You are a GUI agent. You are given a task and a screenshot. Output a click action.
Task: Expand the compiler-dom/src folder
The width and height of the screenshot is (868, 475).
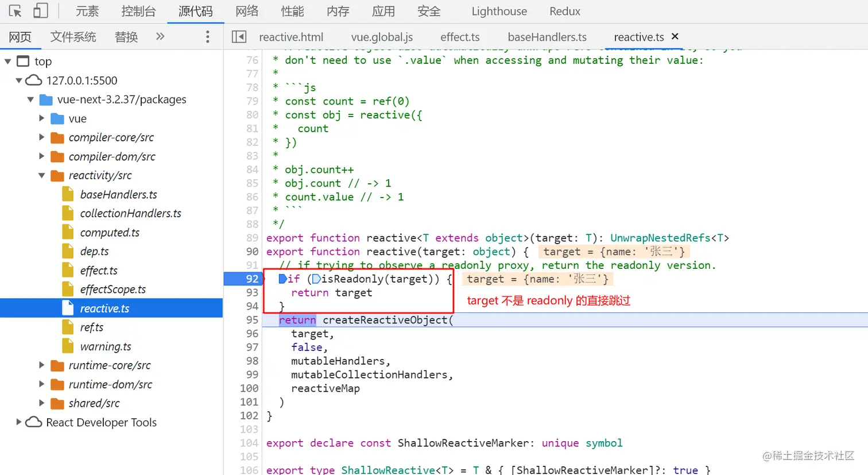[41, 156]
